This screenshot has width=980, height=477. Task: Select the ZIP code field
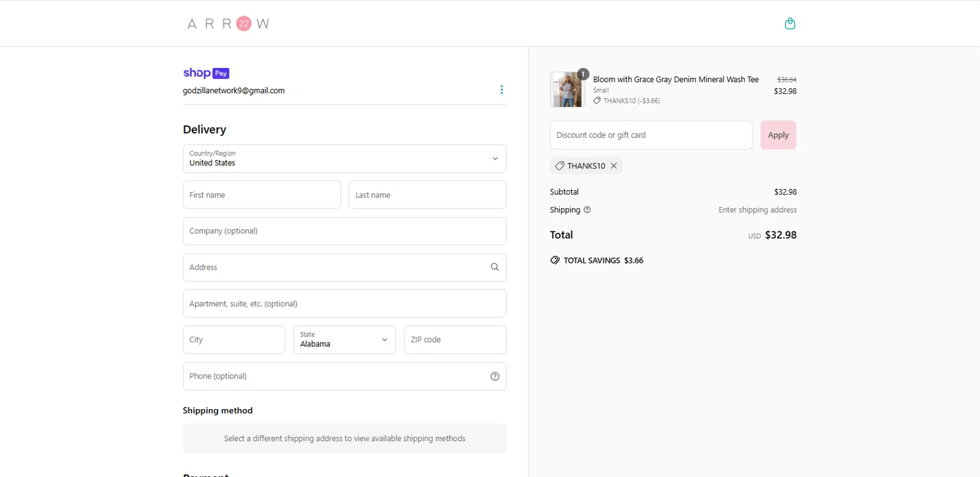pyautogui.click(x=455, y=340)
